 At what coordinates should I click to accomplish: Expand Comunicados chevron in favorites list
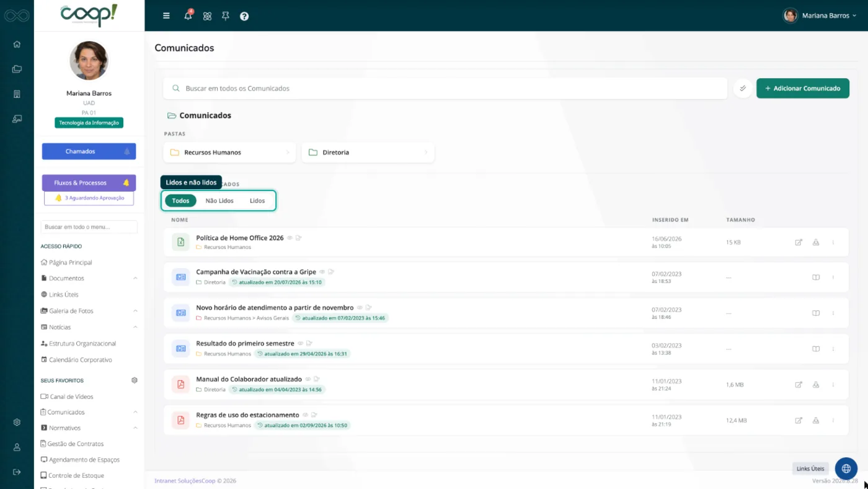(135, 412)
